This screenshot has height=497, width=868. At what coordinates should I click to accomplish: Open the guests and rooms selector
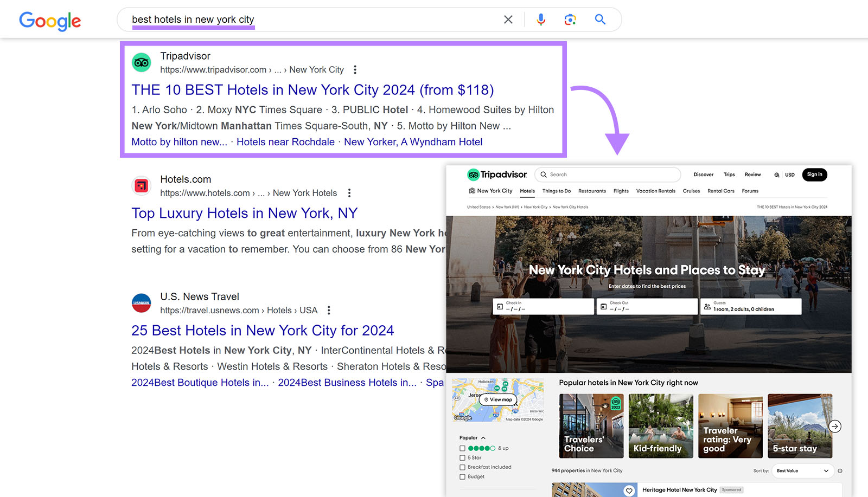coord(750,306)
